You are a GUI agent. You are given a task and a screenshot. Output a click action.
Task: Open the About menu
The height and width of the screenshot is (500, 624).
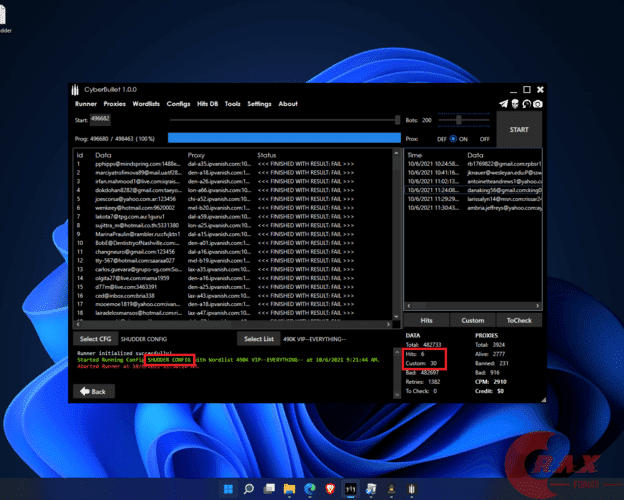click(x=288, y=104)
